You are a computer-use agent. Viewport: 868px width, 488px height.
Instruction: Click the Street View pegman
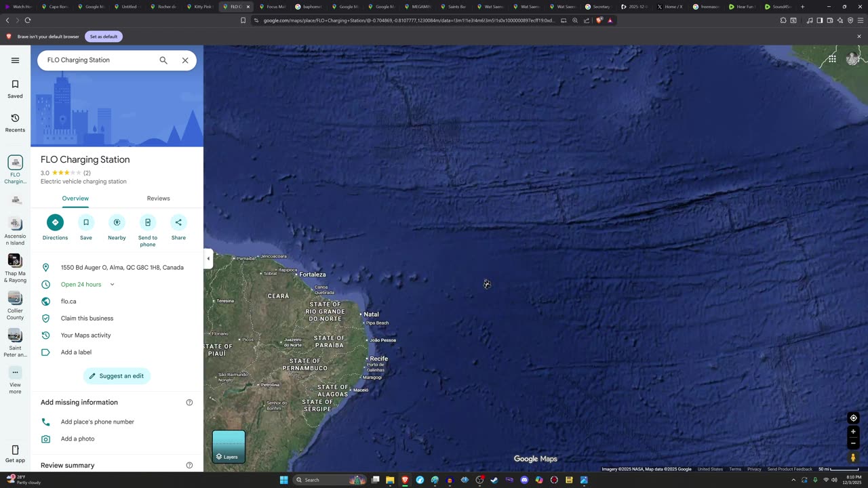click(x=854, y=457)
